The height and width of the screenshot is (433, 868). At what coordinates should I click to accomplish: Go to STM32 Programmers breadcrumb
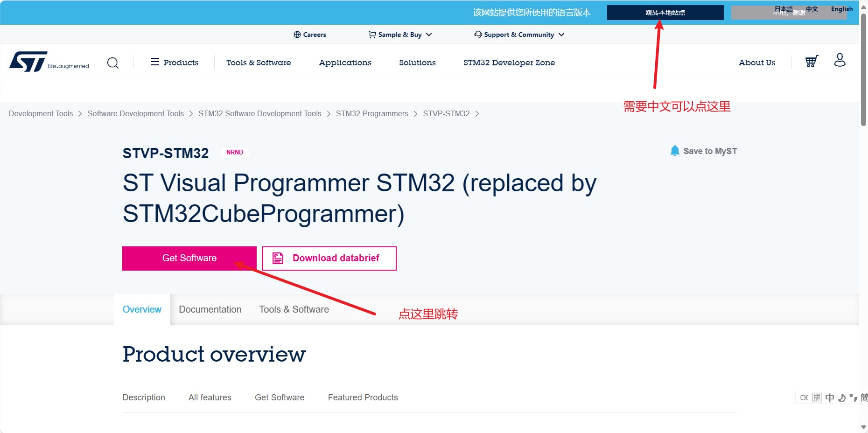point(372,114)
